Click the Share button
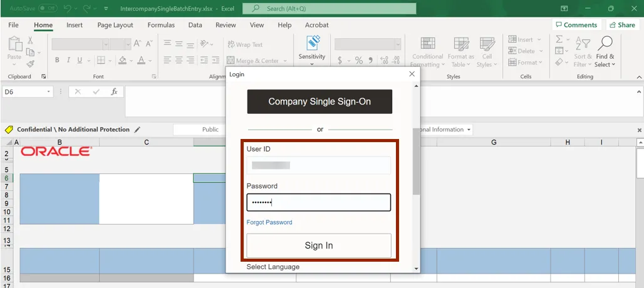Viewport: 644px width, 288px height. [622, 25]
